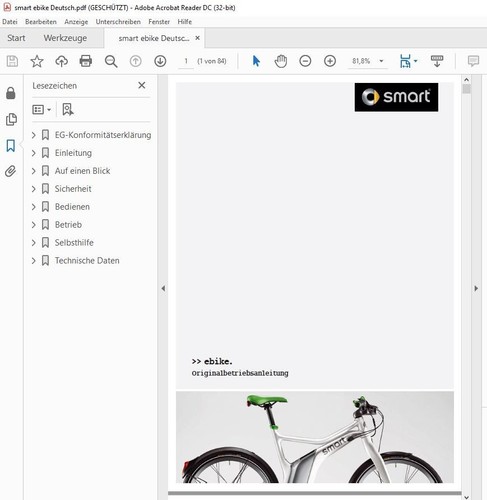Jump to Bedienen bookmark text
The height and width of the screenshot is (500, 487).
pos(72,207)
